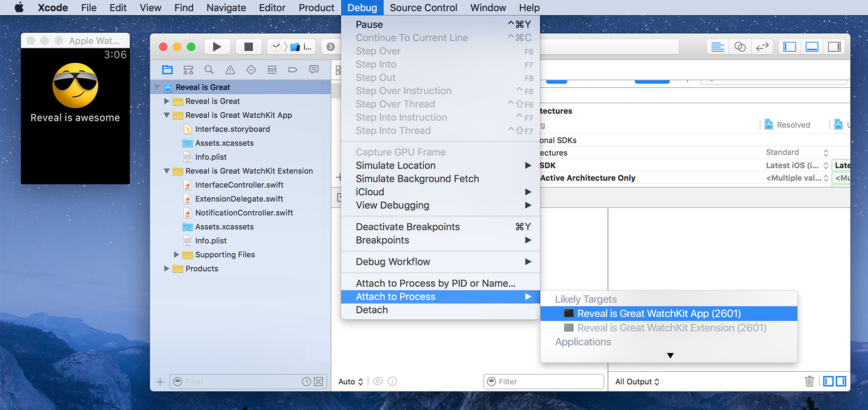Open the Test navigator diamond icon
The height and width of the screenshot is (410, 868).
point(251,70)
